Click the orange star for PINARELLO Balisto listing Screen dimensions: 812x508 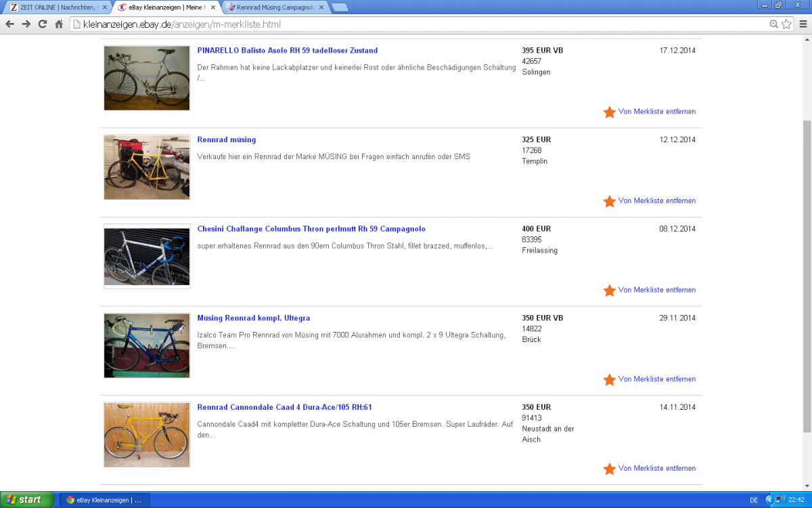click(609, 112)
